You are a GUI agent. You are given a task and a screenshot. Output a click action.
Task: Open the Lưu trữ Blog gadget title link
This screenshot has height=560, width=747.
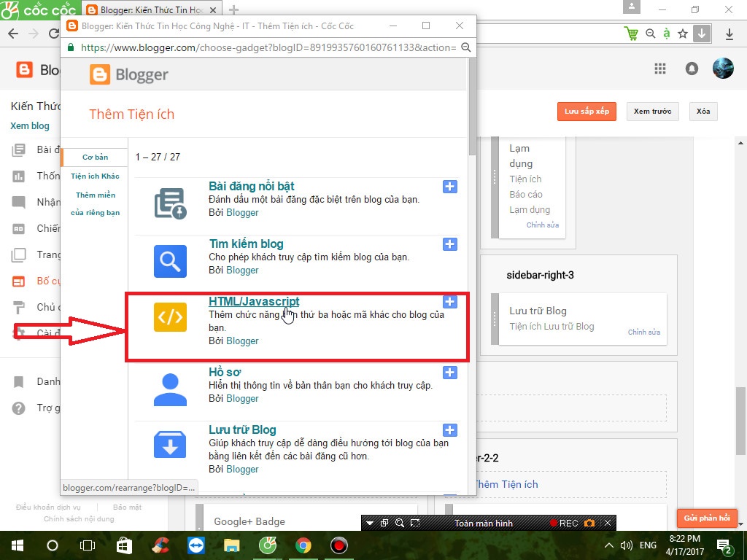tap(242, 429)
